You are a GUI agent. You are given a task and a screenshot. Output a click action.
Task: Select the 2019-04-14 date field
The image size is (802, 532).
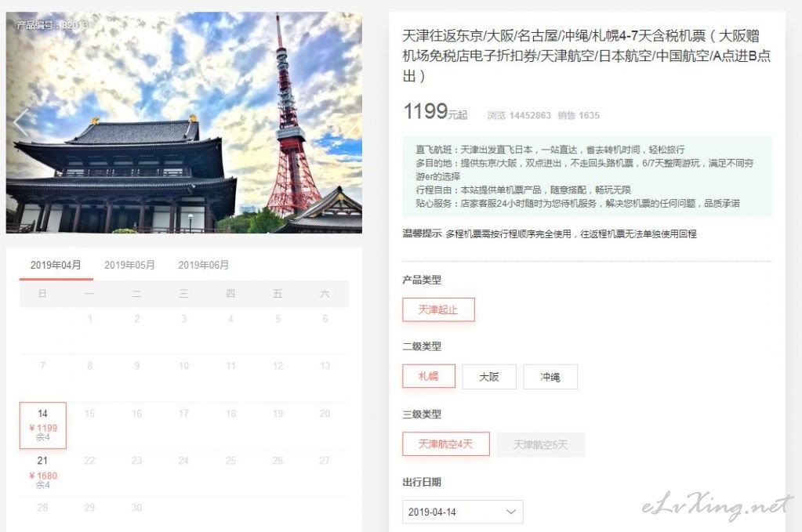point(463,512)
